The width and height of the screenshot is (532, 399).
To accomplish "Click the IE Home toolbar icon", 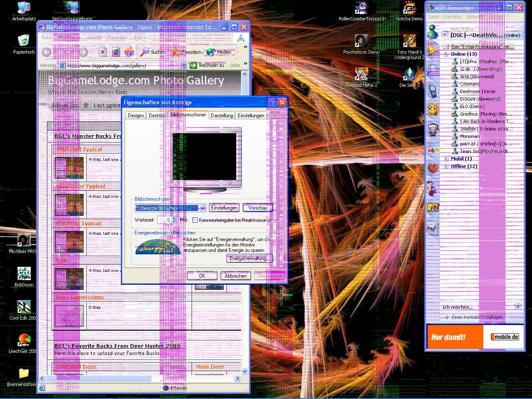I will [129, 52].
